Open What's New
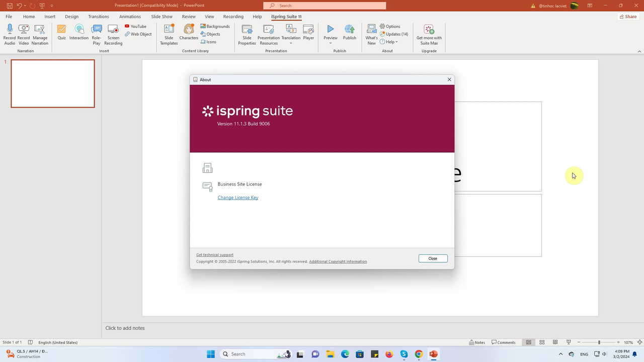This screenshot has width=644, height=362. (x=371, y=34)
